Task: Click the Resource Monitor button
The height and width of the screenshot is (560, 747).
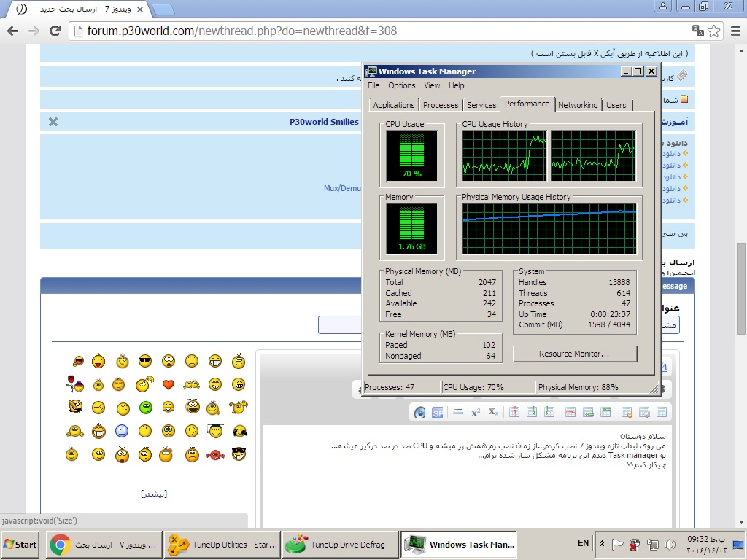Action: [575, 354]
